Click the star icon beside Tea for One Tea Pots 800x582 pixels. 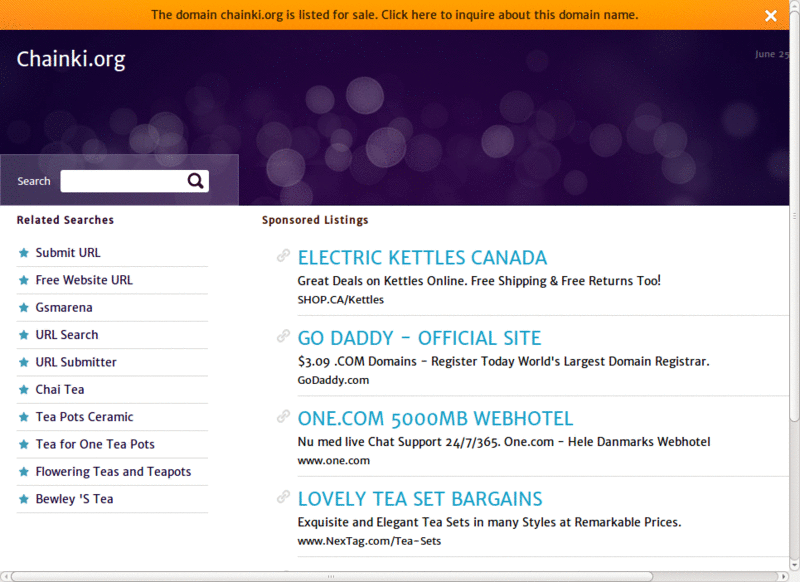pos(23,444)
